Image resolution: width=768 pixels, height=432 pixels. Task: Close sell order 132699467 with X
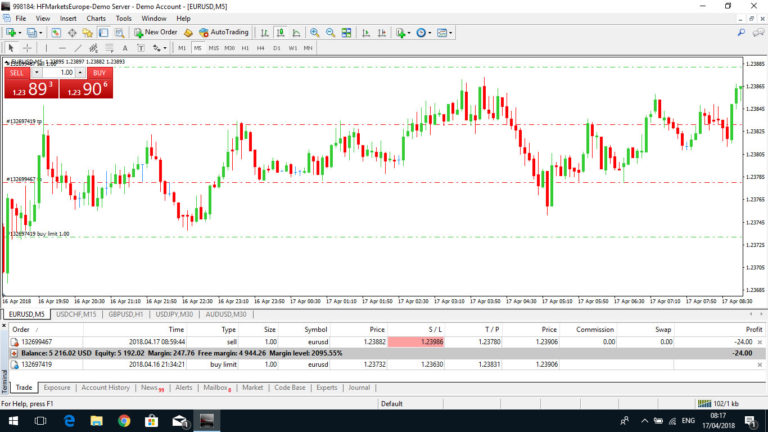(x=760, y=342)
